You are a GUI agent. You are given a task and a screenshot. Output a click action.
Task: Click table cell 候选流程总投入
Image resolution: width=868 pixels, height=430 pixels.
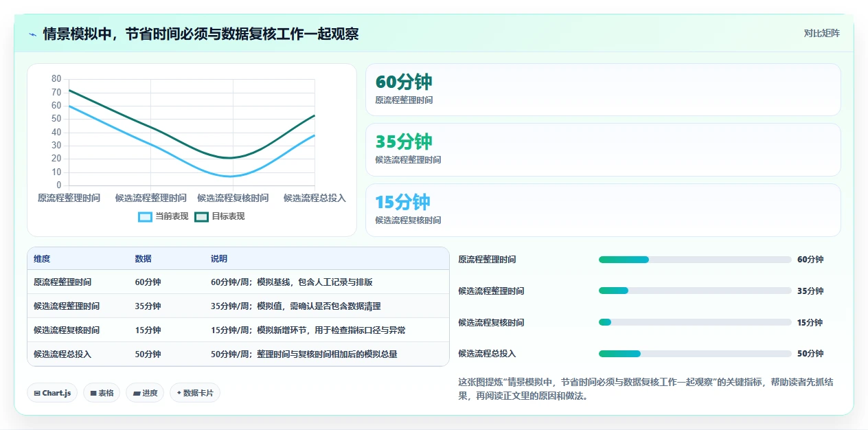[62, 354]
